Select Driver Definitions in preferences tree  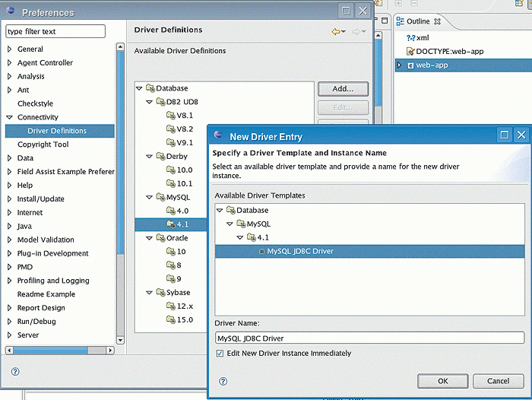[x=57, y=131]
